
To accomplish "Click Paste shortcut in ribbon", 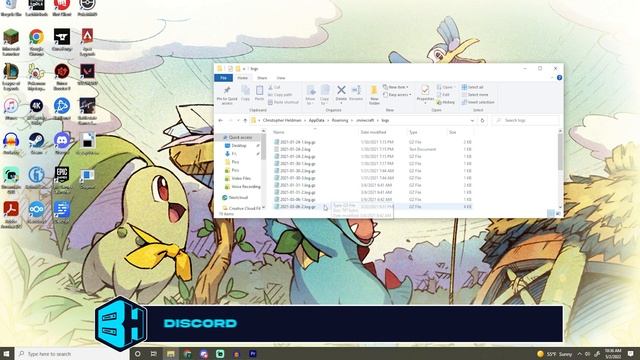I will 283,102.
